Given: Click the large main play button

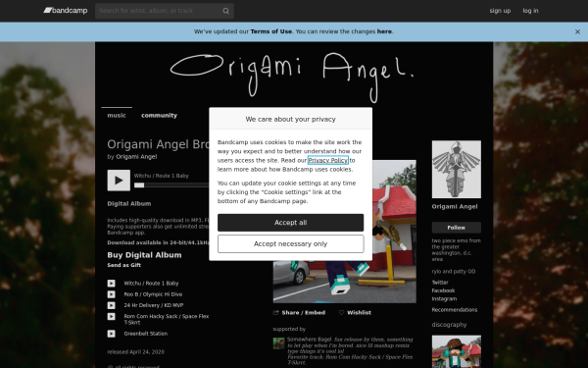Looking at the screenshot, I should [x=119, y=181].
